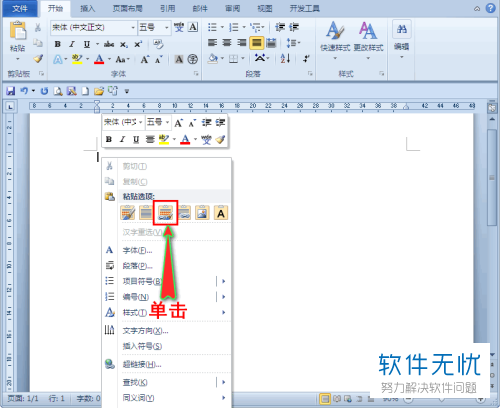
Task: Click the Picture paste option icon
Action: [202, 213]
